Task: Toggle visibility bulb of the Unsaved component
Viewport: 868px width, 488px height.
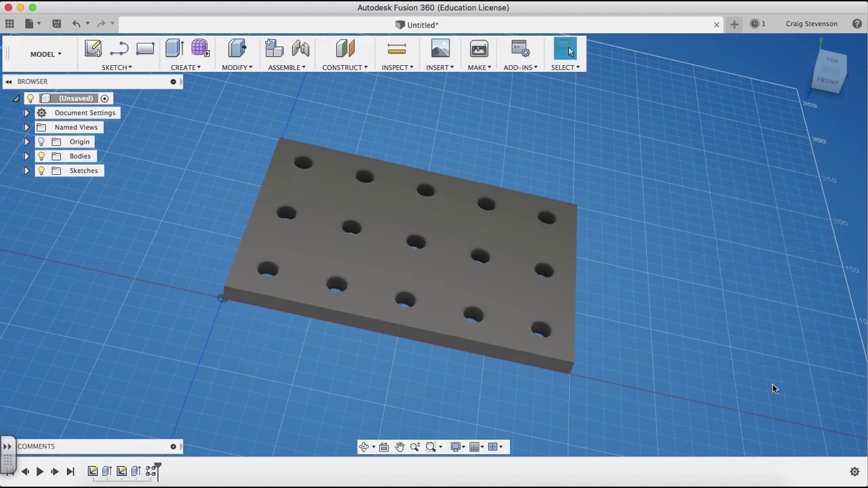Action: pos(31,98)
